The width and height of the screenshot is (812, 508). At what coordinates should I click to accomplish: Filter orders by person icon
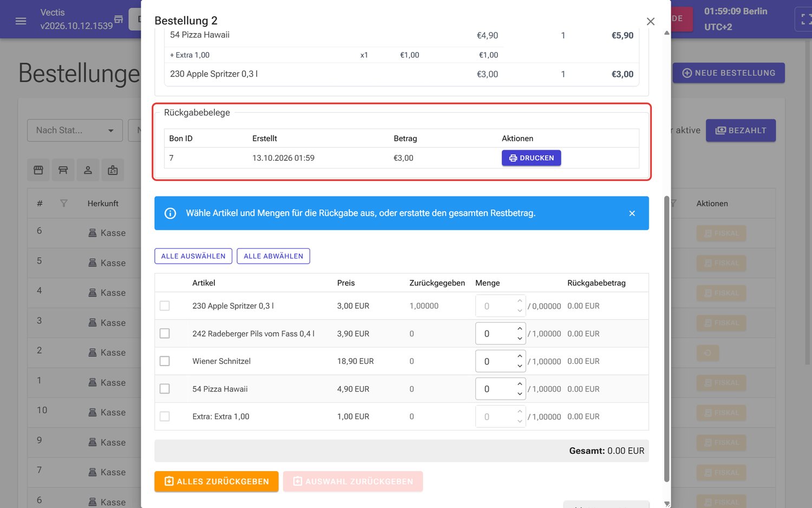(88, 170)
